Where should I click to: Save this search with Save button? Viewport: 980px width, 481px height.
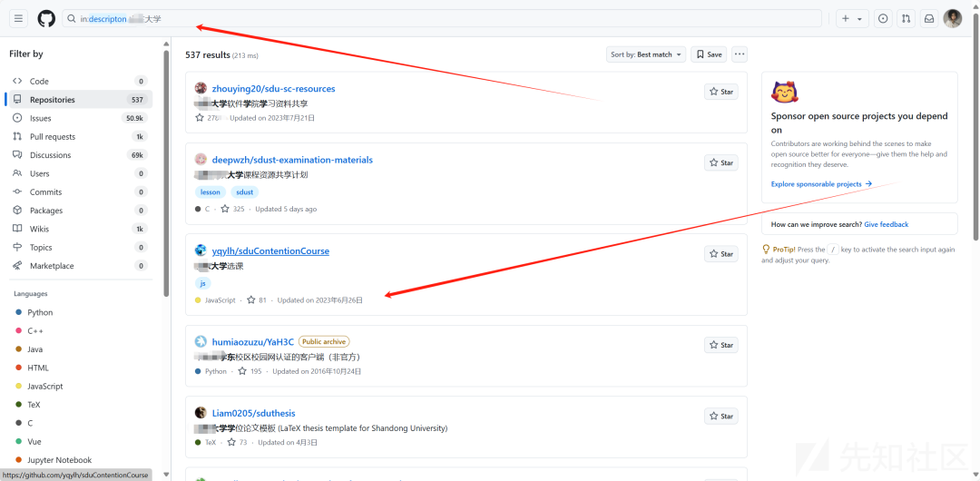point(710,54)
